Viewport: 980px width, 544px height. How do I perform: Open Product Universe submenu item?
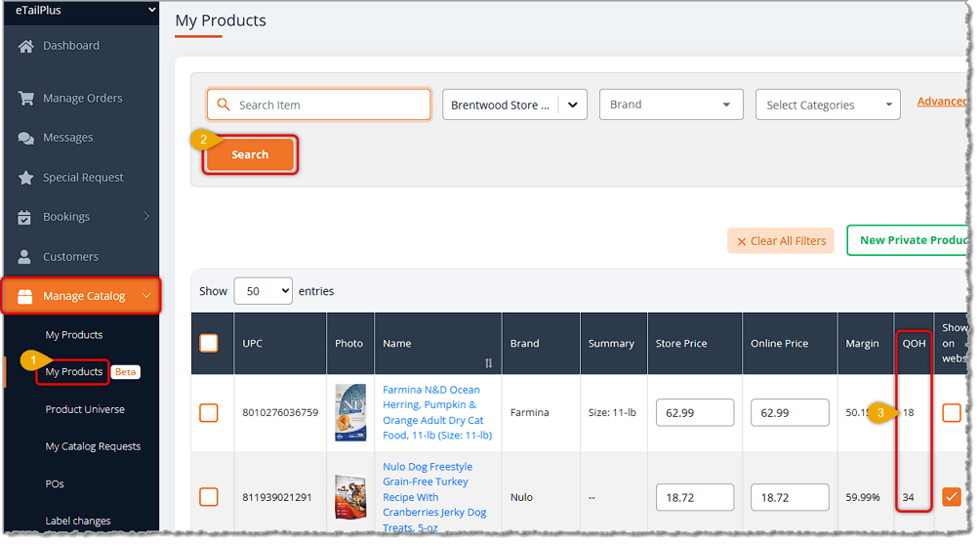point(85,409)
